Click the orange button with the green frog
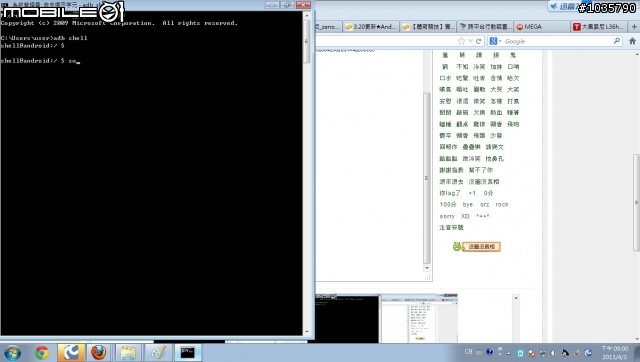 coord(481,247)
